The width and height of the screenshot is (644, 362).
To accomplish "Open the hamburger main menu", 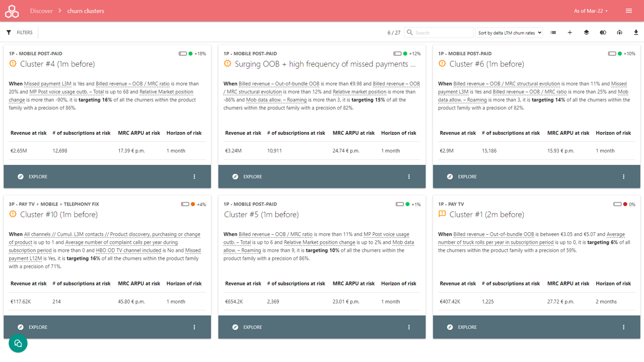I will (x=629, y=11).
